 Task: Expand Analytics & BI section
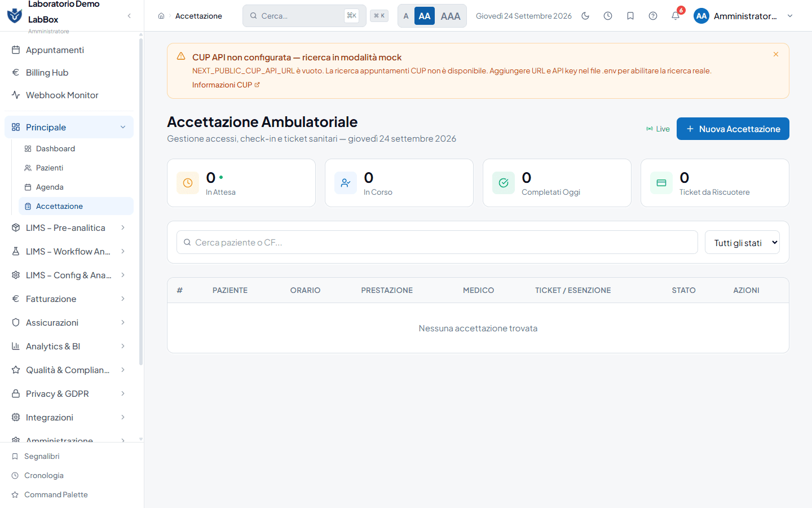(69, 346)
